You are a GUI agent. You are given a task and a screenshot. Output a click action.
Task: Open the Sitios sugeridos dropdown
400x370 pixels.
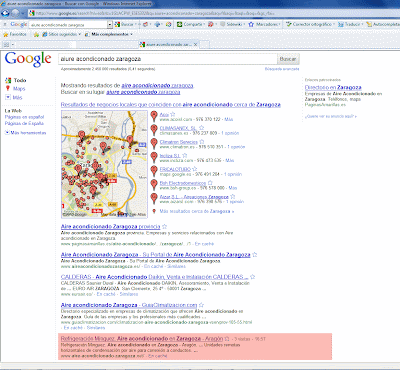coord(62,34)
